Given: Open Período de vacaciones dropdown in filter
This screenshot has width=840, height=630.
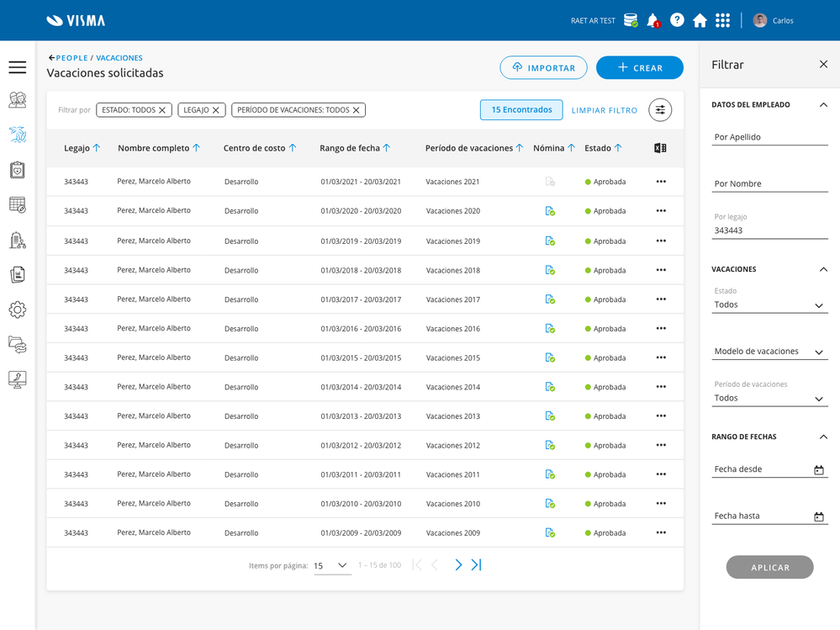Looking at the screenshot, I should (x=769, y=398).
